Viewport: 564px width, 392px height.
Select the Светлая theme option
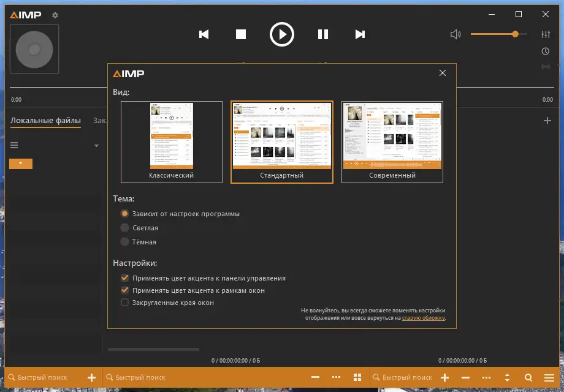(139, 228)
